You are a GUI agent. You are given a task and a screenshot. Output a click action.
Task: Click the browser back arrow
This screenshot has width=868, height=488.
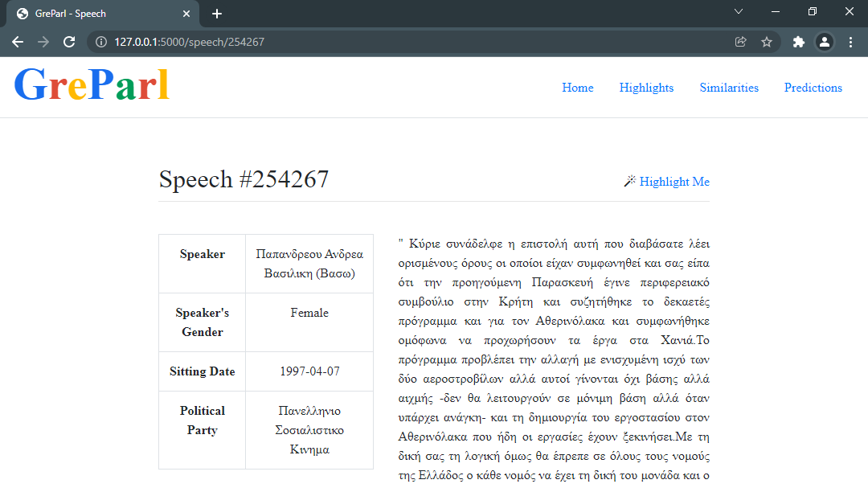(x=18, y=41)
